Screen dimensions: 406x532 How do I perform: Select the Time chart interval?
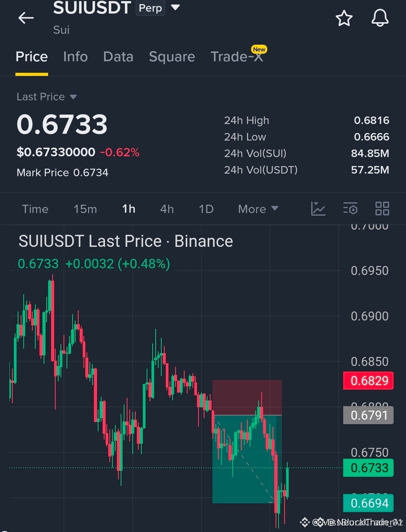click(35, 209)
